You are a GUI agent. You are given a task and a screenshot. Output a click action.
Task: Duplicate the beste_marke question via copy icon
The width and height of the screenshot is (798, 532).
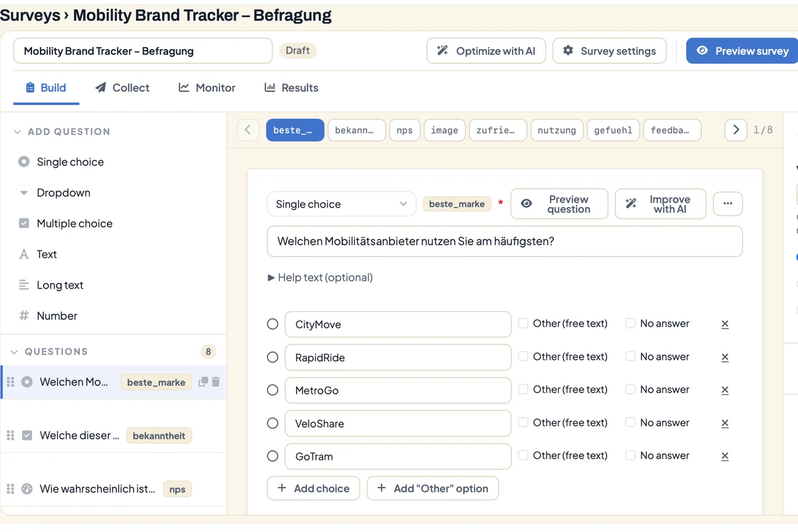coord(203,382)
